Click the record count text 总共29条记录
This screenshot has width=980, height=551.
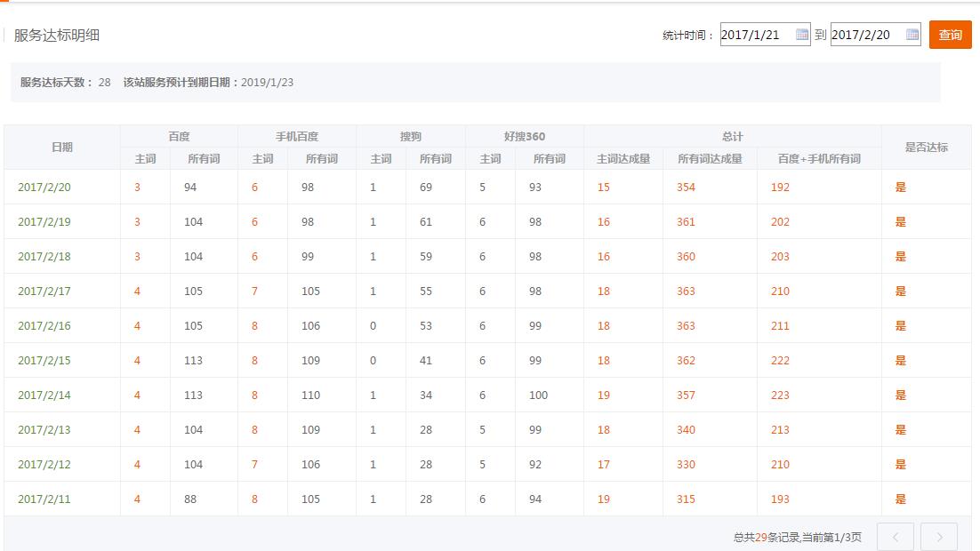click(767, 537)
